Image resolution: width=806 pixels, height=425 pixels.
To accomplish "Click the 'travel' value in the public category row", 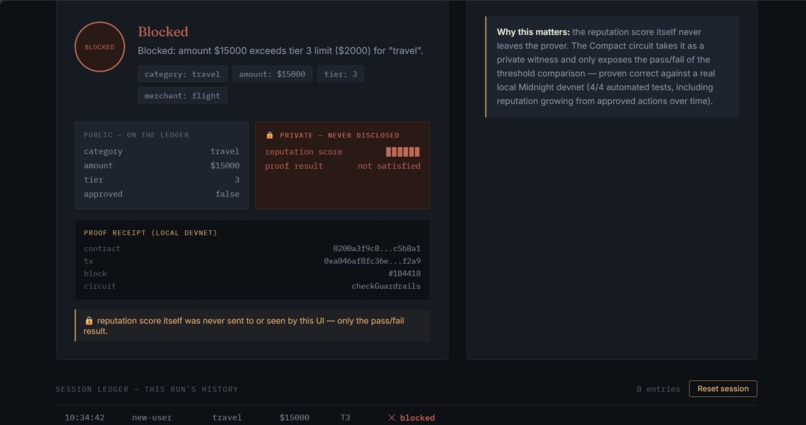I will [x=225, y=151].
